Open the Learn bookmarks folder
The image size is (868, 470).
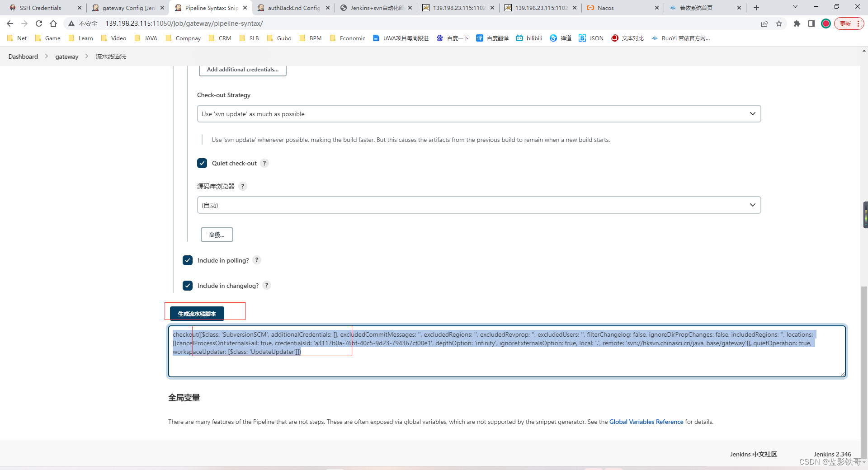[x=81, y=38]
